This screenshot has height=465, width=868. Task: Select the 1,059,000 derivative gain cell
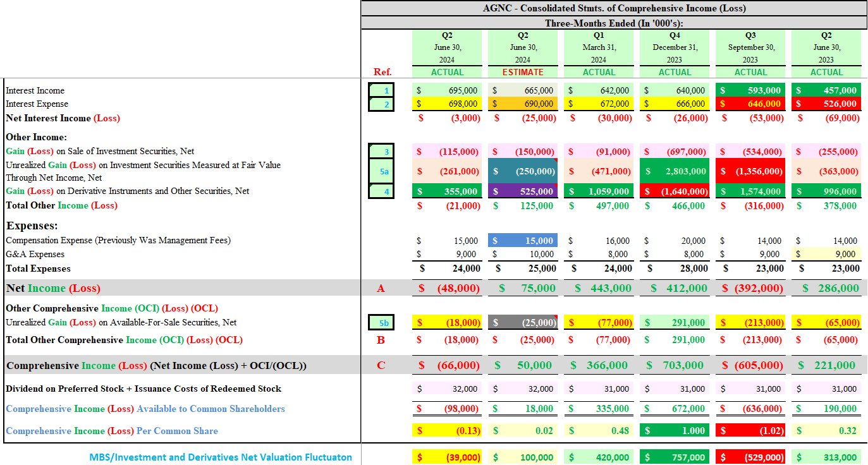pyautogui.click(x=599, y=191)
